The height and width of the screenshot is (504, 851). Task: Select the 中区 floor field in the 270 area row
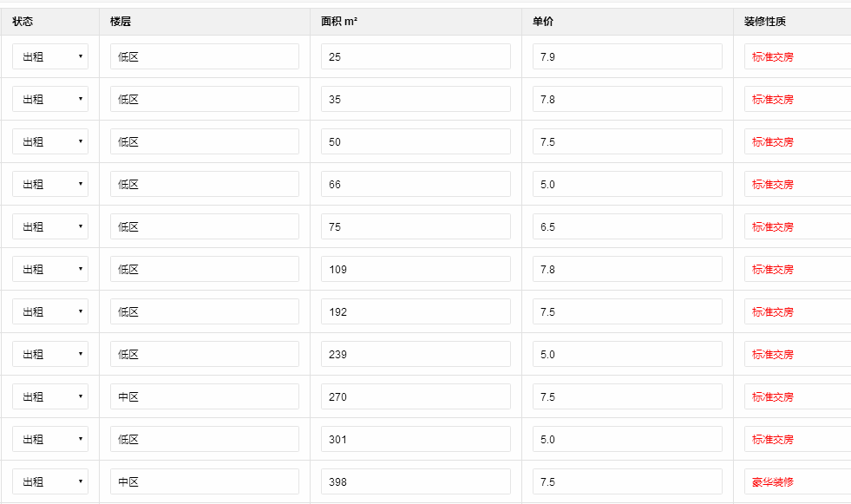click(x=205, y=396)
